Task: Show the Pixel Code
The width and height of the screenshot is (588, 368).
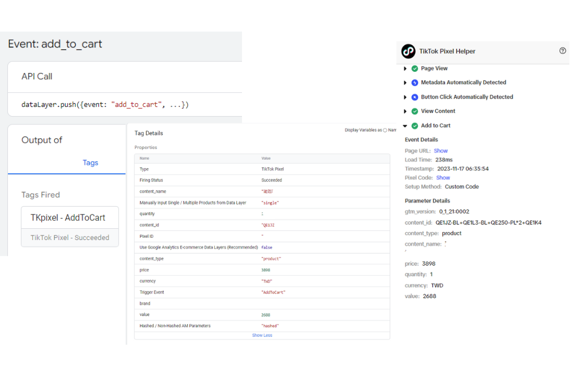Action: click(x=443, y=178)
